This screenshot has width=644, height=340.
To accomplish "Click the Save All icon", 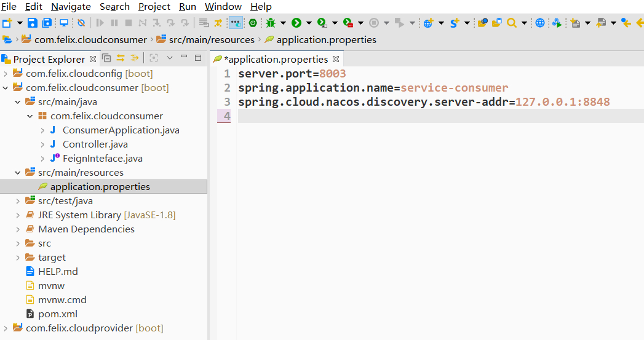I will click(47, 23).
